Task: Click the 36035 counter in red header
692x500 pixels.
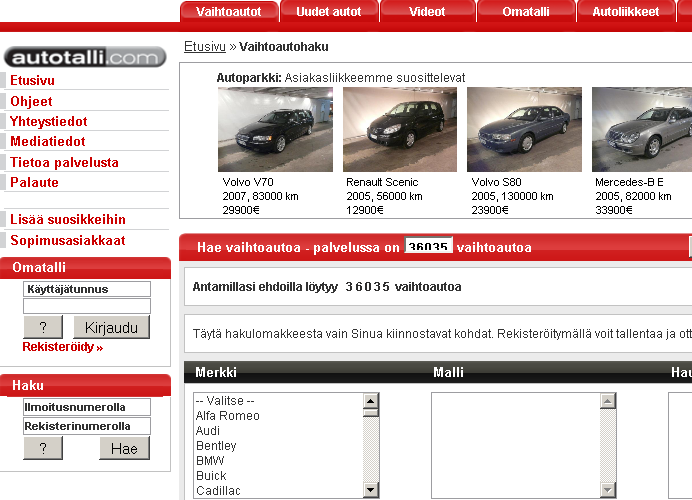Action: (429, 246)
